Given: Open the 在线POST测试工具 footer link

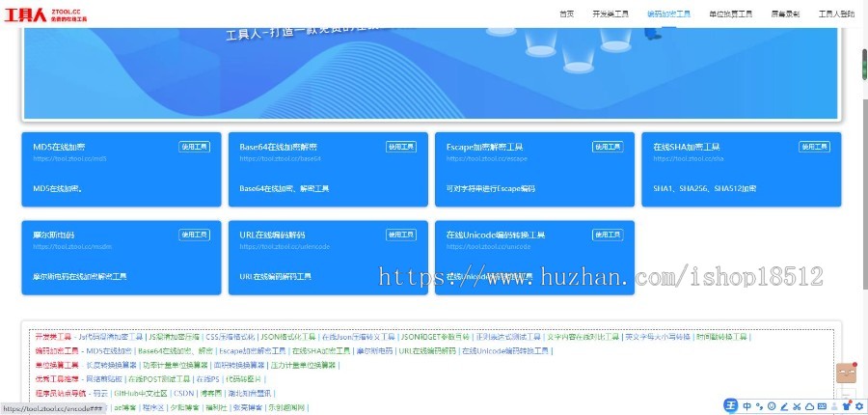Looking at the screenshot, I should (158, 379).
